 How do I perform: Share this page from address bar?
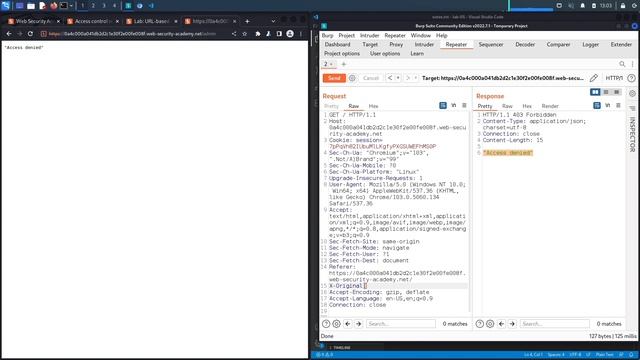(234, 34)
